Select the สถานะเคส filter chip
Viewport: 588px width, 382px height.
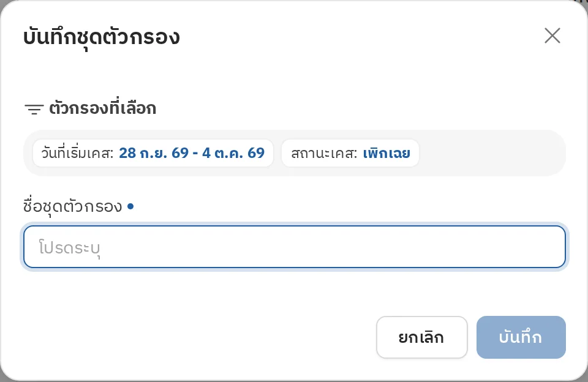[350, 153]
